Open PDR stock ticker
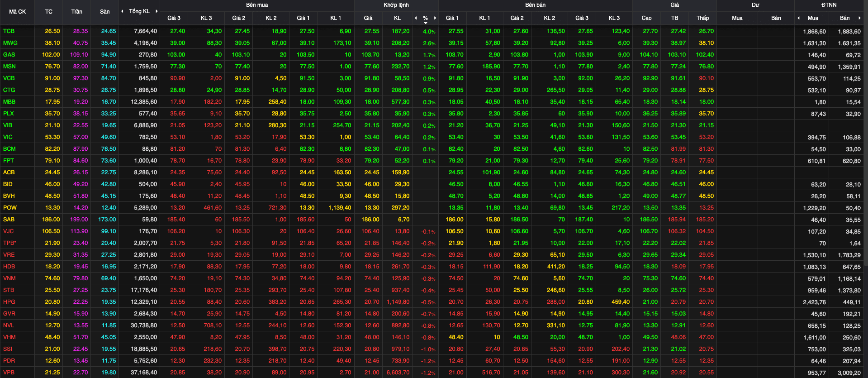 [x=9, y=361]
